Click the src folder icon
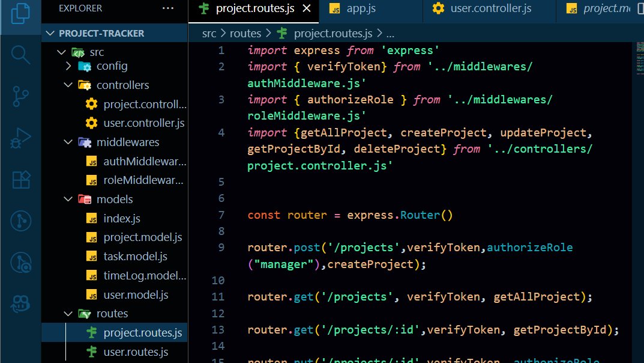The image size is (644, 363). pyautogui.click(x=78, y=52)
